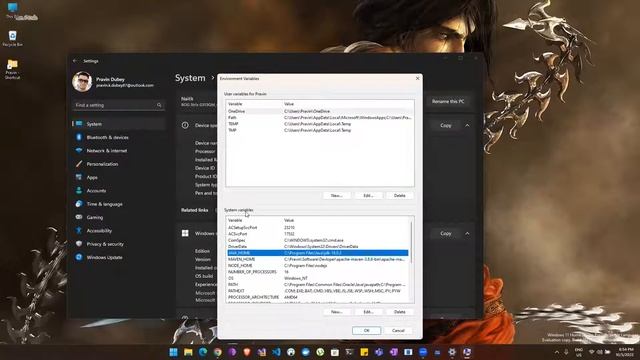Screen dimensions: 640x360
Task: Open Gaming in the Settings sidebar
Action: tap(118, 217)
